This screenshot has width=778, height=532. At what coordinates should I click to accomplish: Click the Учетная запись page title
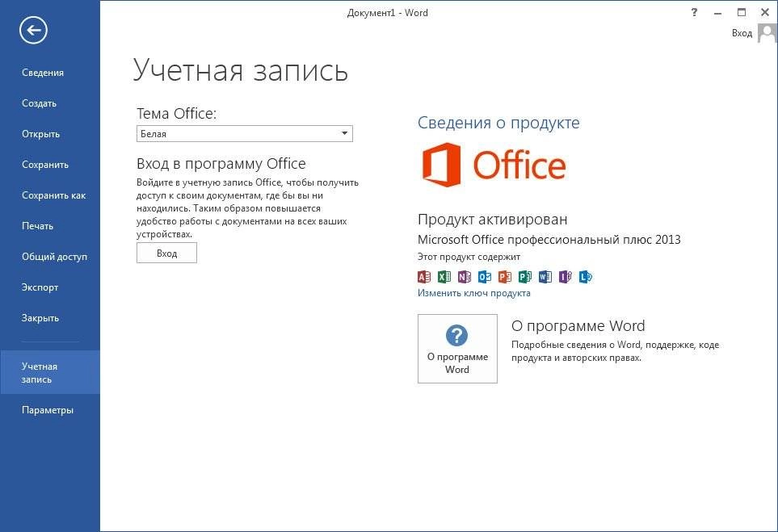pyautogui.click(x=241, y=70)
